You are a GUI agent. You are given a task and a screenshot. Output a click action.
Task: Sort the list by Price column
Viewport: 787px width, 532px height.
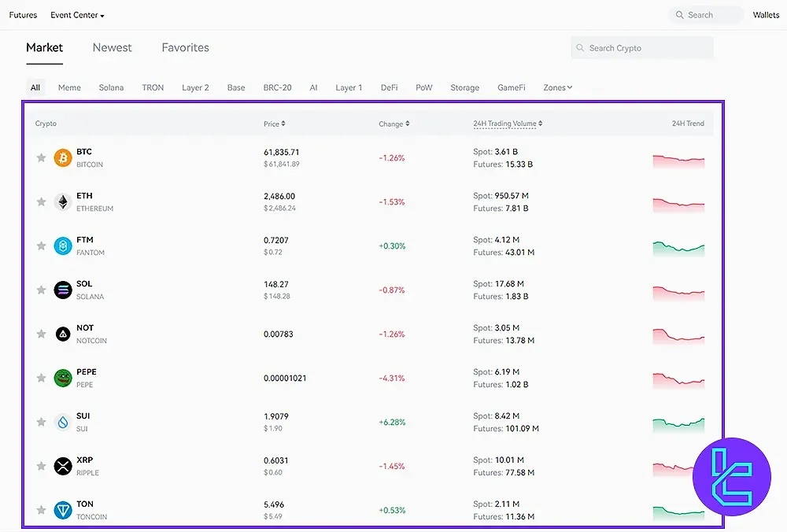[274, 124]
